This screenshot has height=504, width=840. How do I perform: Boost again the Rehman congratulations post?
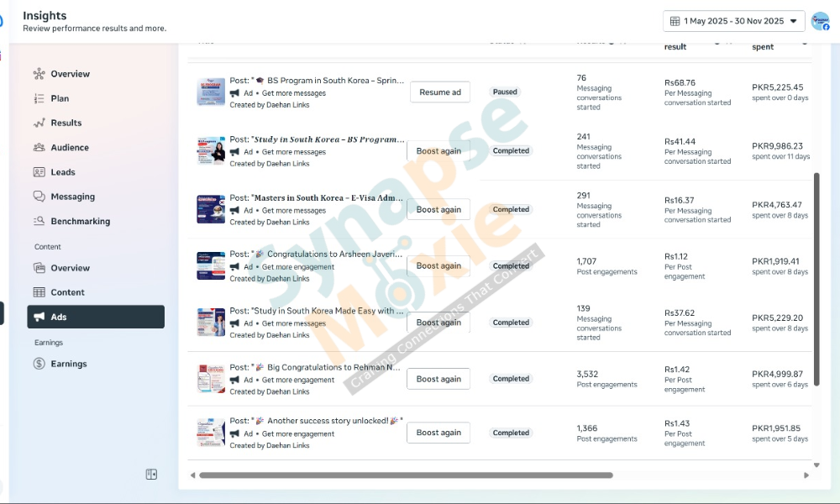pos(438,379)
